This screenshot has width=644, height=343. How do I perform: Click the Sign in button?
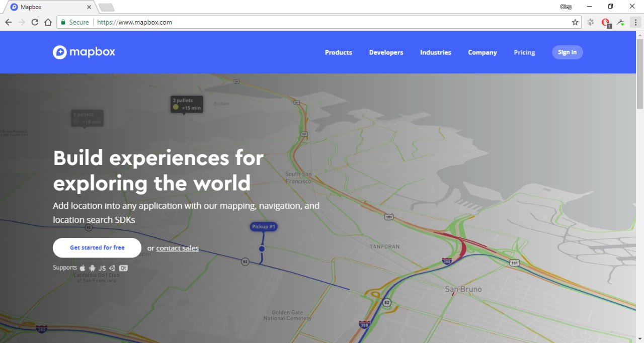[568, 52]
